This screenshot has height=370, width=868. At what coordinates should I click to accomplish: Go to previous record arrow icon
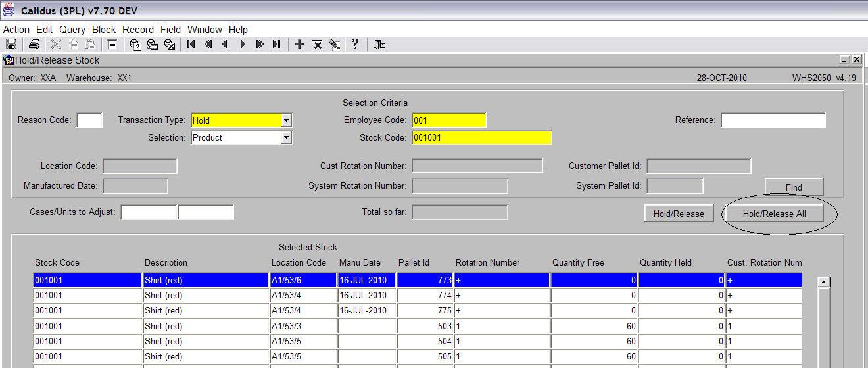tap(226, 45)
